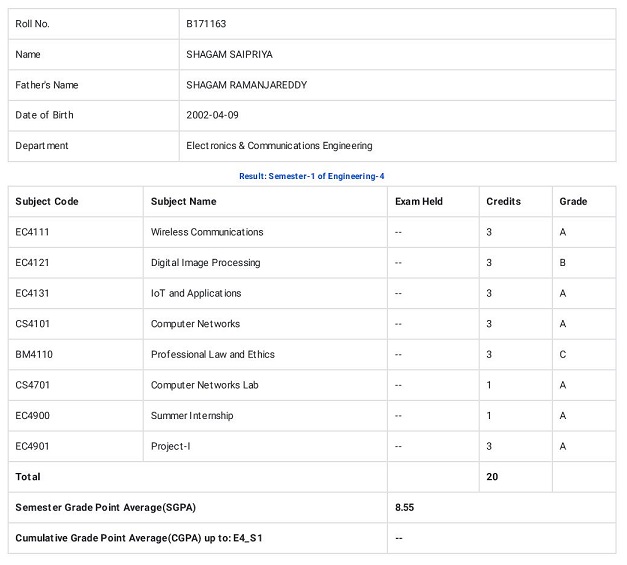The image size is (627, 565).
Task: Select the Wireless Communications subject name
Action: [x=207, y=232]
